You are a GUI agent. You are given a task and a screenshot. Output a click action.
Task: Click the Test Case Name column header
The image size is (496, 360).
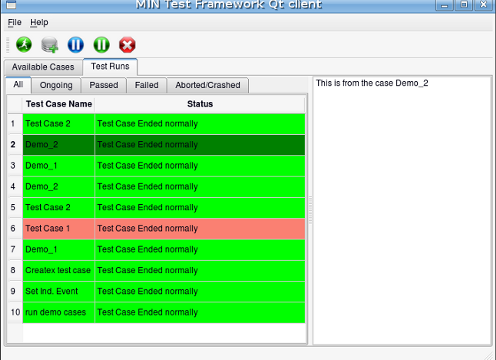tap(59, 104)
